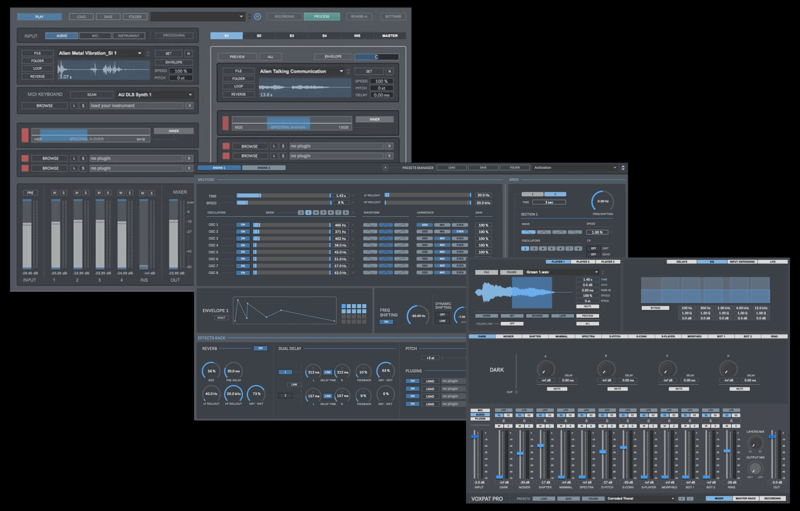The image size is (800, 511).
Task: Click the OSC 1 gain 100 % field
Action: pos(482,225)
